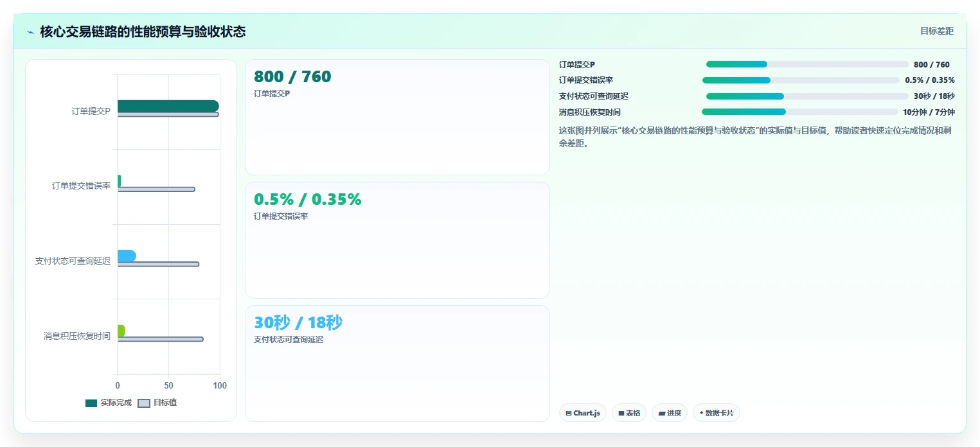Screen dimensions: 980x447
Task: Click the 支付状态可查询延迟 progress bar
Action: coord(807,96)
